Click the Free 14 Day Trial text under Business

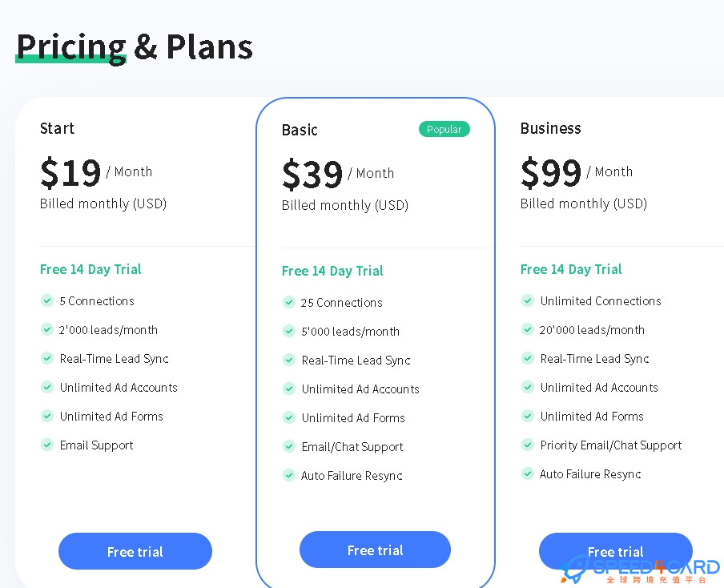click(571, 269)
